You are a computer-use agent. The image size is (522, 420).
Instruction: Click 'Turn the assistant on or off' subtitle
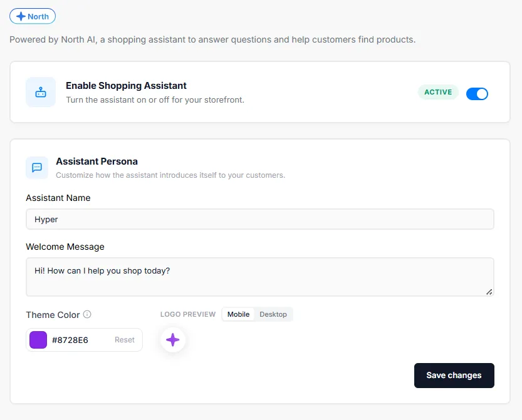155,100
